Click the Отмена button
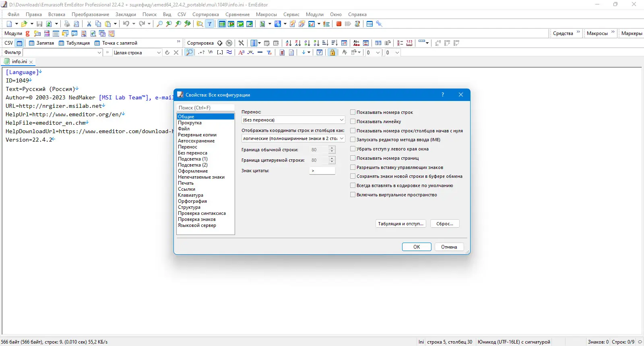The image size is (644, 346). [x=449, y=247]
